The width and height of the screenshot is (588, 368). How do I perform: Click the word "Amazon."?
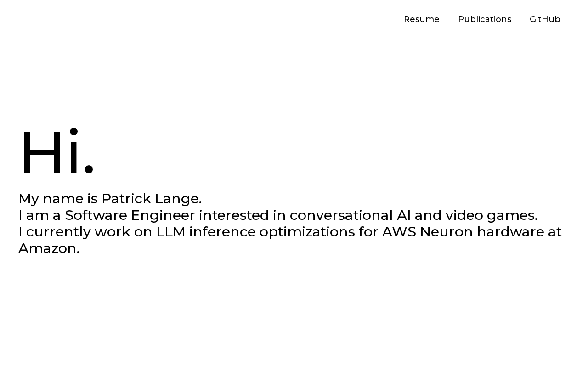tap(49, 248)
